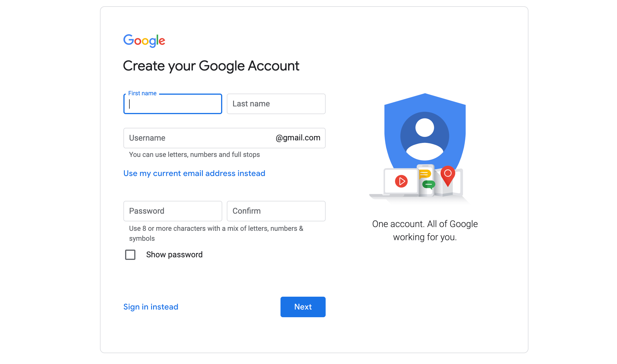This screenshot has width=617, height=364.
Task: Click the yellow chat bubble icon
Action: [424, 174]
